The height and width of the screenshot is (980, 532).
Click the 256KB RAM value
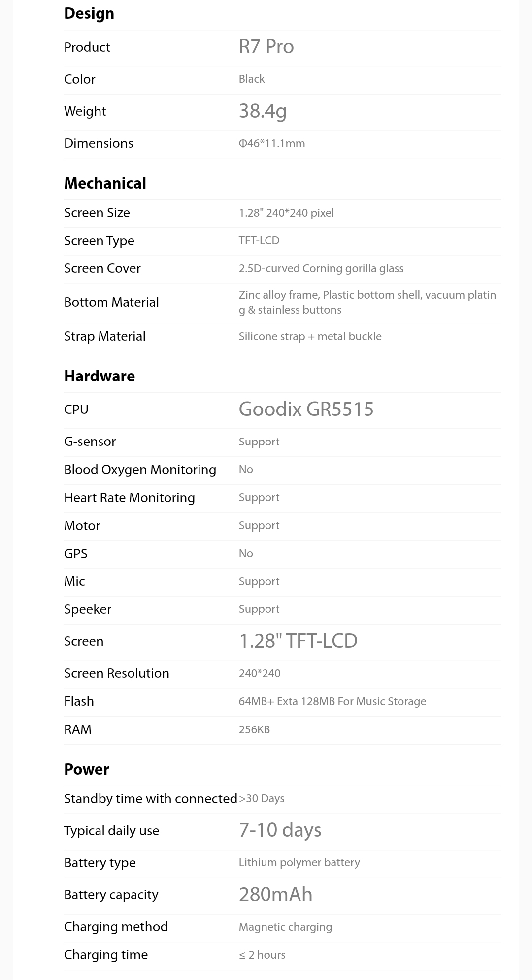pyautogui.click(x=254, y=730)
